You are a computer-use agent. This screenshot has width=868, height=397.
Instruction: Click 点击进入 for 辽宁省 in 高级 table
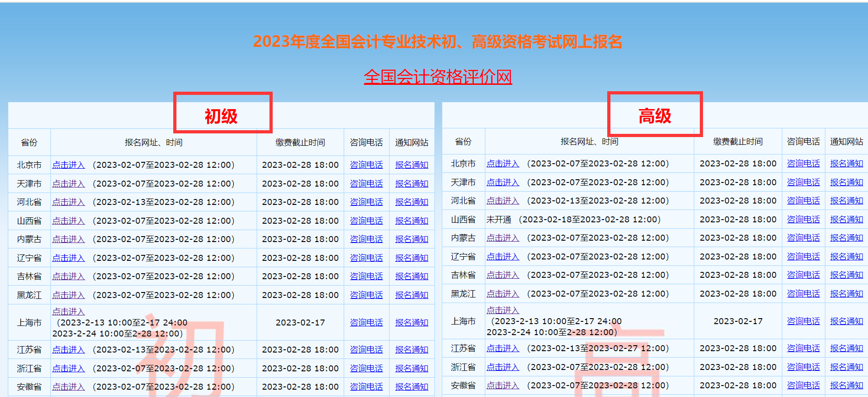click(x=503, y=257)
